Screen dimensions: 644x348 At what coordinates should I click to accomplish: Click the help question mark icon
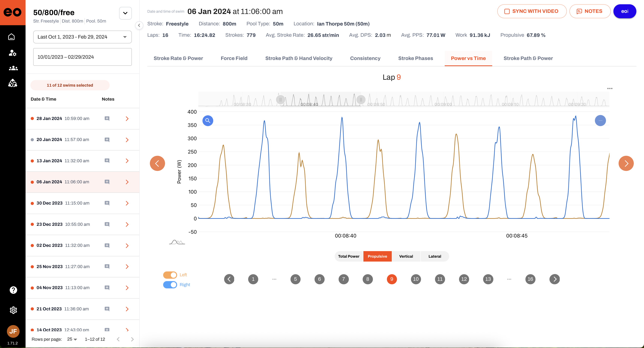[13, 290]
